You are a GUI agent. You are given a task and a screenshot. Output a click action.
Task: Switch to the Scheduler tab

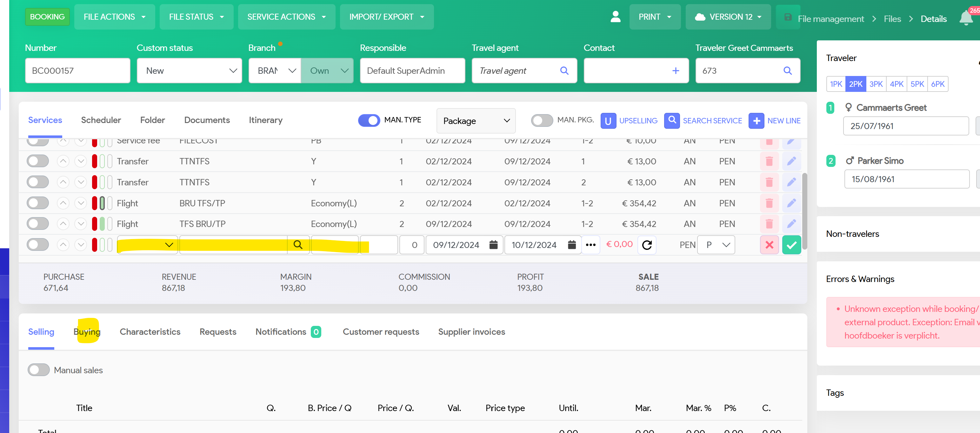tap(101, 120)
